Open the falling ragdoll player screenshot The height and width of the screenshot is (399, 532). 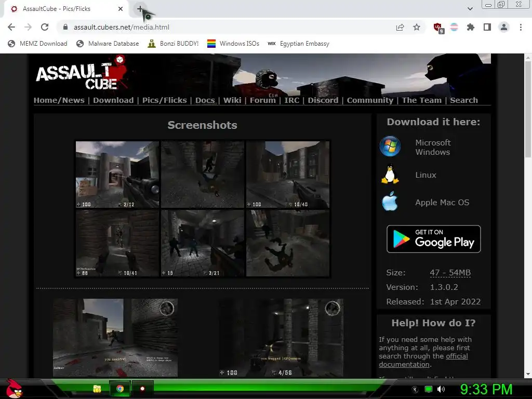(288, 243)
